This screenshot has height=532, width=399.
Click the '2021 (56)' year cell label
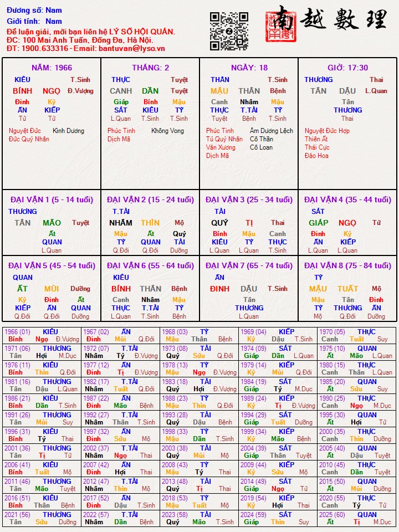coord(17,515)
